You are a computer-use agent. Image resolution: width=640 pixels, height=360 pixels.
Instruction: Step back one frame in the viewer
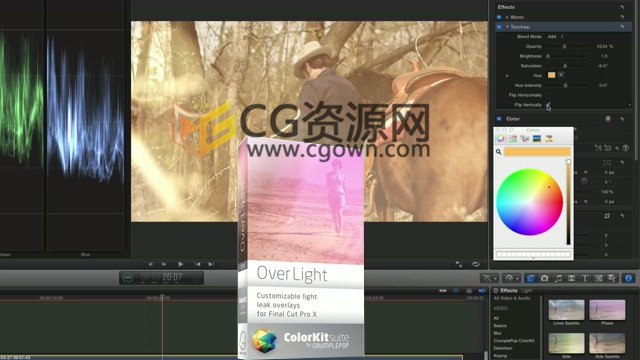[150, 264]
